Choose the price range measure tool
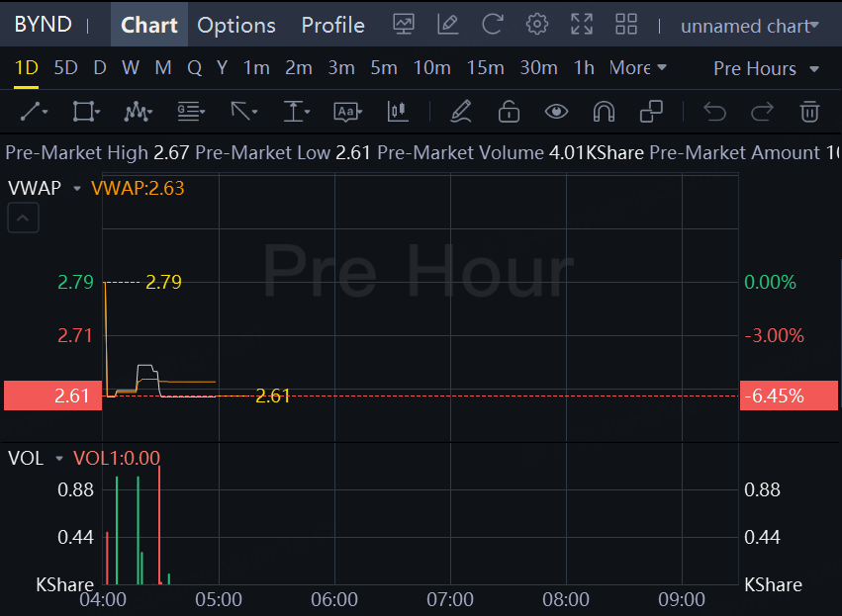The image size is (842, 616). 297,112
